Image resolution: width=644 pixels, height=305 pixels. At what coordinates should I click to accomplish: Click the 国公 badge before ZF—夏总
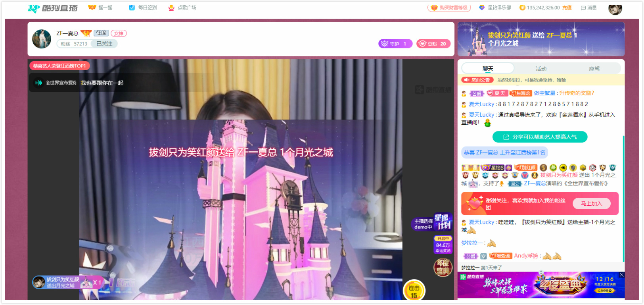[x=515, y=183]
